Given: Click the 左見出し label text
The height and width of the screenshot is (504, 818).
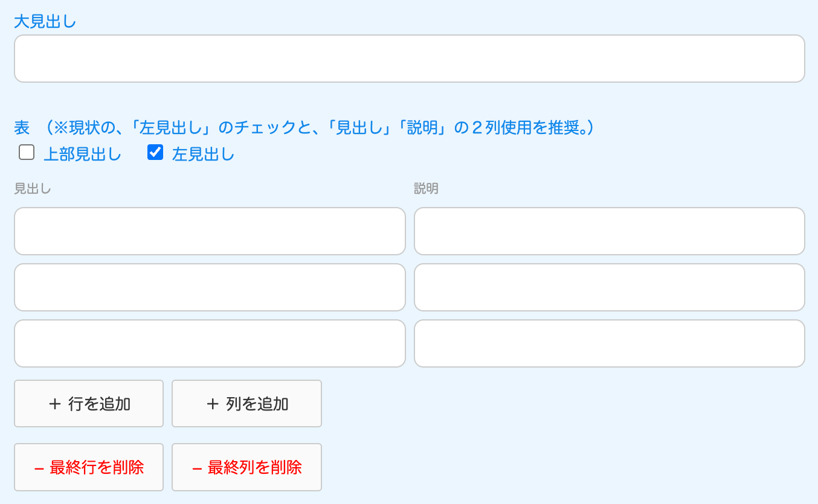Looking at the screenshot, I should click(x=203, y=155).
